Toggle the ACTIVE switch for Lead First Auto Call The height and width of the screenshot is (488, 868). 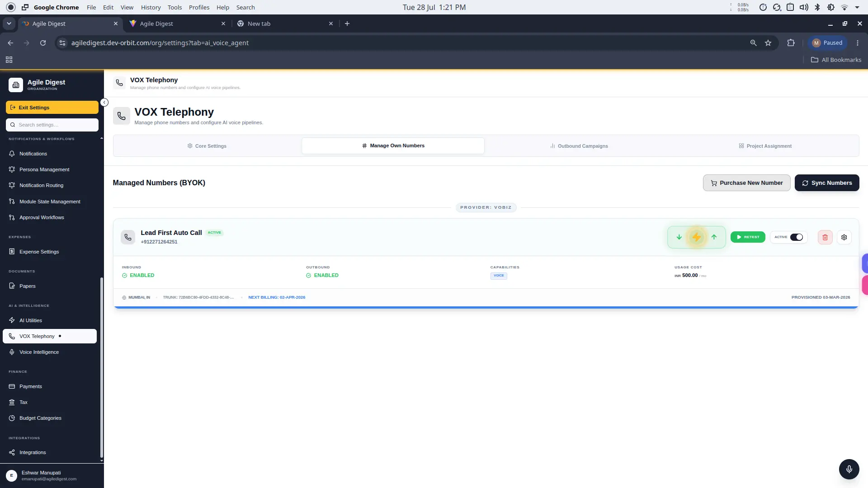797,237
